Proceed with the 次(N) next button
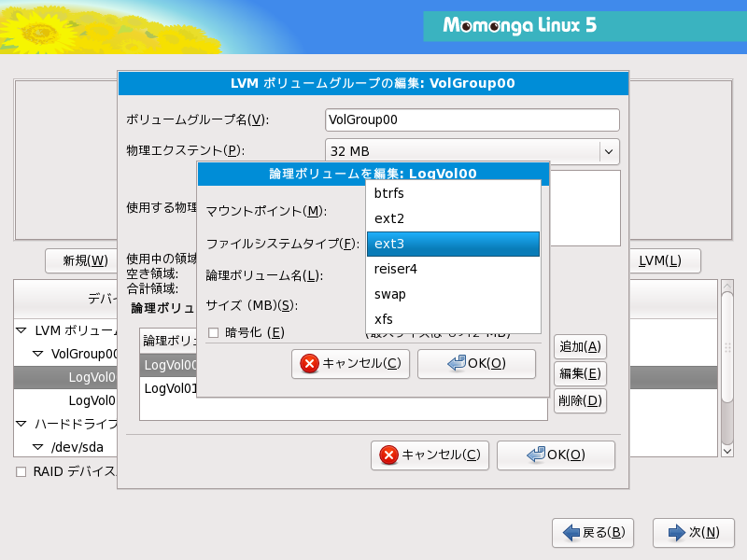 click(x=694, y=533)
